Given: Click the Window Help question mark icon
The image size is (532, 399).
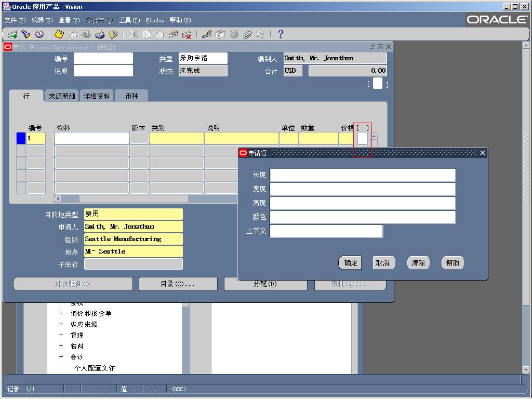Looking at the screenshot, I should (x=280, y=34).
